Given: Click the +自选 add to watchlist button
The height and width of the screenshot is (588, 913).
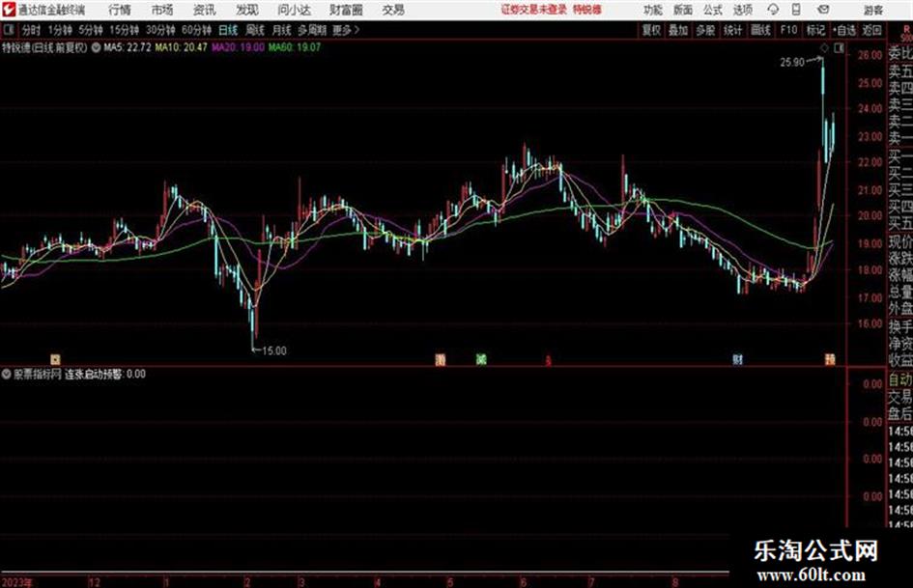Looking at the screenshot, I should coord(844,30).
